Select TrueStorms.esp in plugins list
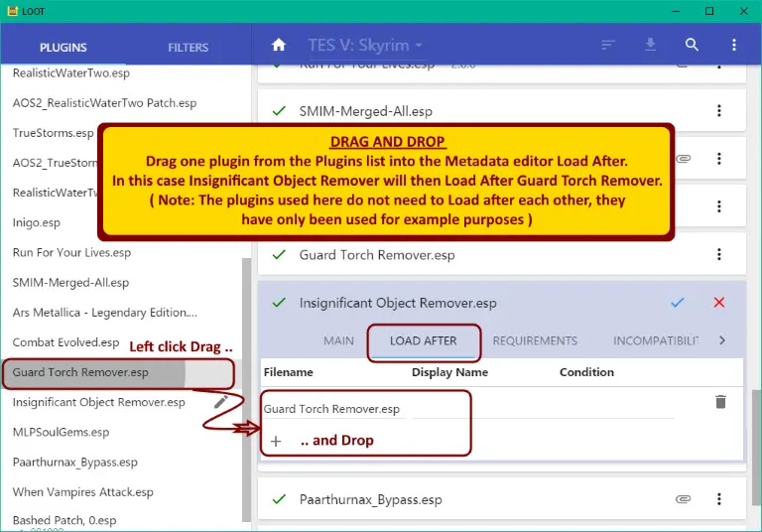Screen dimensions: 762x532 point(53,133)
